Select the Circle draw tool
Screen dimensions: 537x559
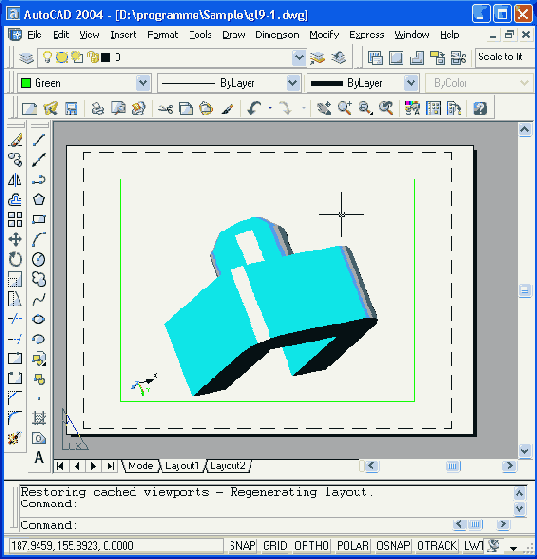pyautogui.click(x=39, y=260)
